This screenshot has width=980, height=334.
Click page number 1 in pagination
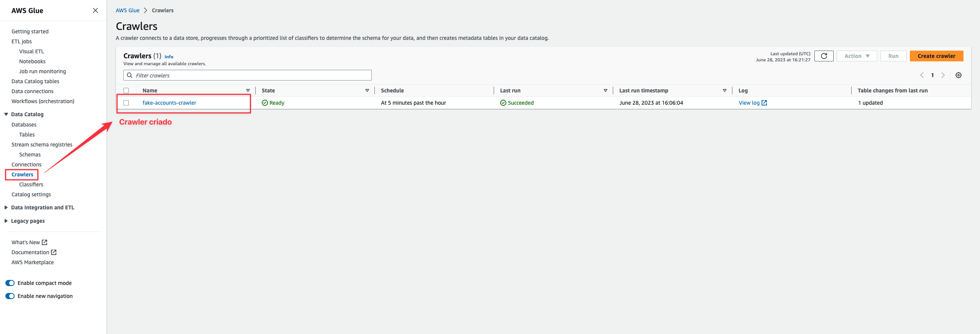[932, 75]
